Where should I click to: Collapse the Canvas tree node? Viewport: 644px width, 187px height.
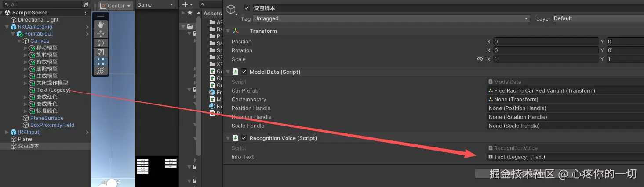(x=19, y=41)
